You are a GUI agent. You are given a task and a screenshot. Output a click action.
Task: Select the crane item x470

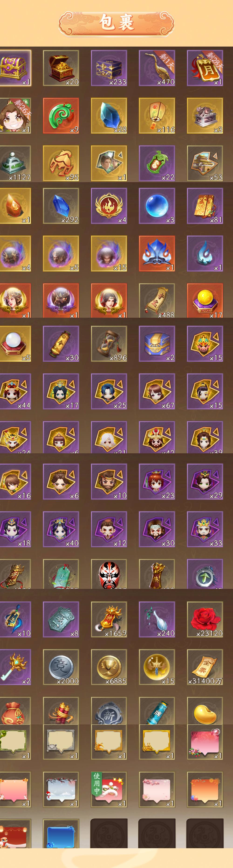click(x=157, y=68)
